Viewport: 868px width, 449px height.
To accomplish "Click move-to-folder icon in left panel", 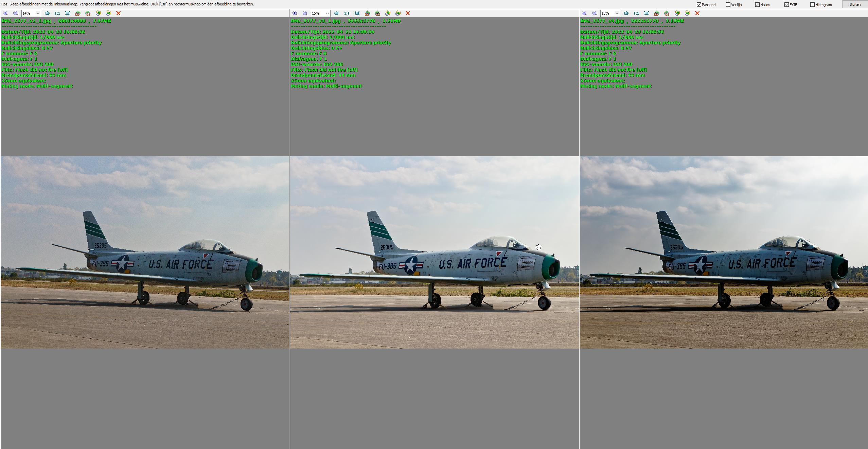I will click(108, 13).
